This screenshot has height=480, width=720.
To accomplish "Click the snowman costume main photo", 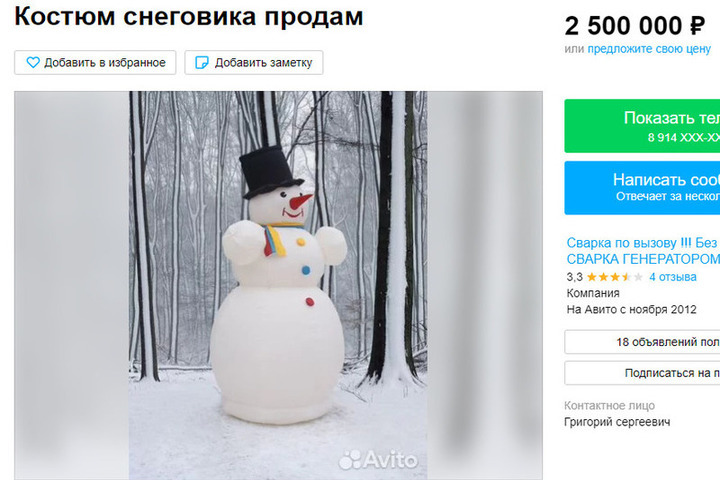I will (x=278, y=285).
